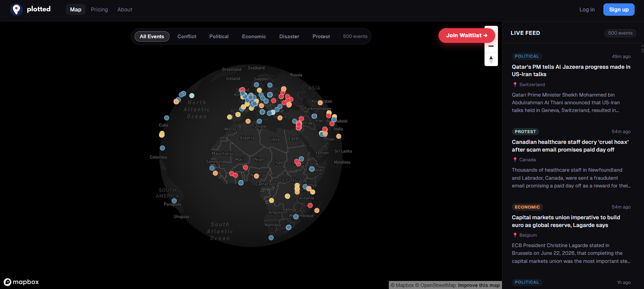644x289 pixels.
Task: Click Improve this map link
Action: tap(479, 285)
